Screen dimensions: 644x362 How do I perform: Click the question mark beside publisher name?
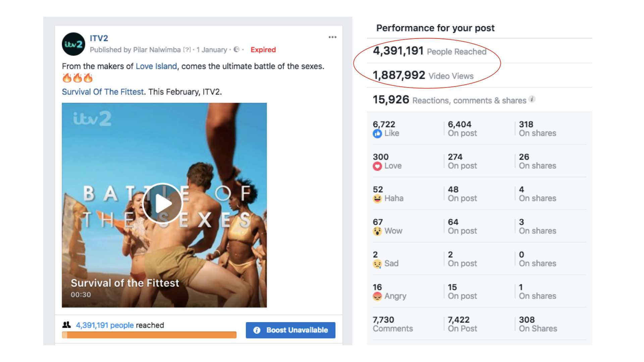point(187,50)
